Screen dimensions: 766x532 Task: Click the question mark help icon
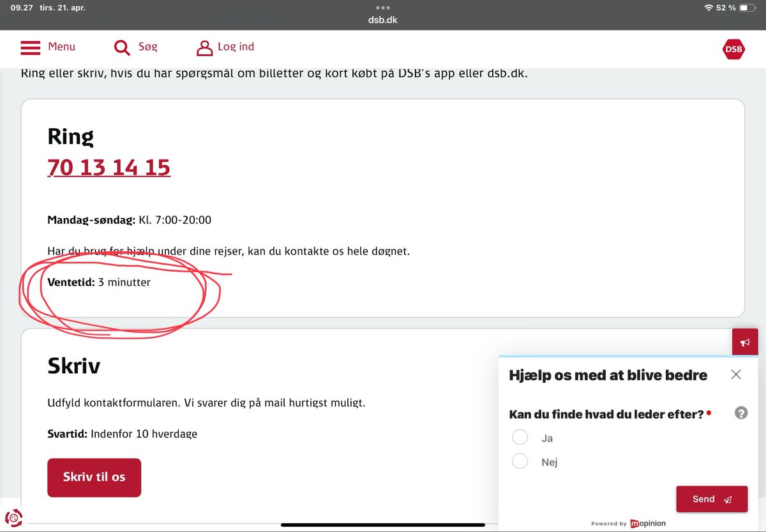tap(741, 413)
